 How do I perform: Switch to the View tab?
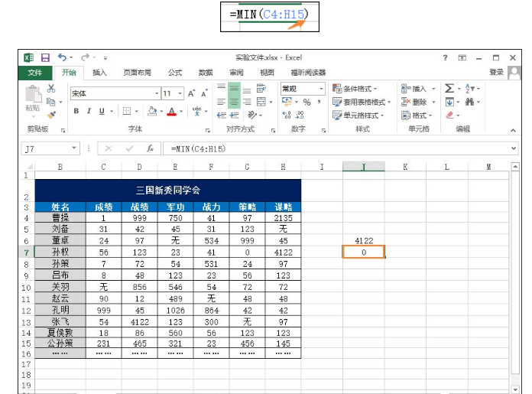pyautogui.click(x=267, y=73)
